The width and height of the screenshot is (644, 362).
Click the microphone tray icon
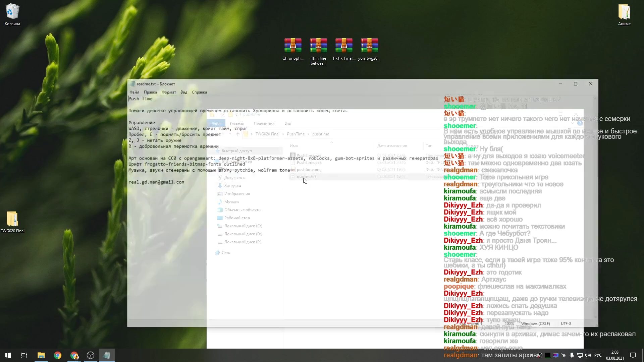pyautogui.click(x=572, y=355)
